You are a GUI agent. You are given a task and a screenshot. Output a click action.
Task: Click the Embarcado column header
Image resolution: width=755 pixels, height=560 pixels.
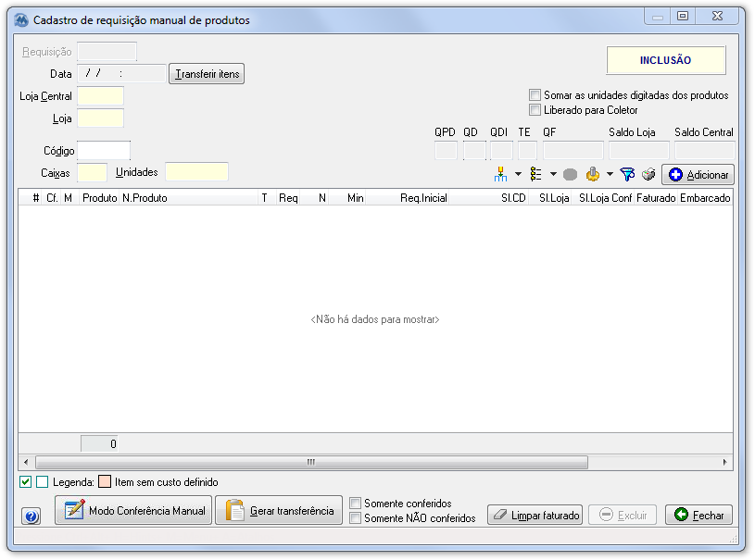tap(705, 198)
